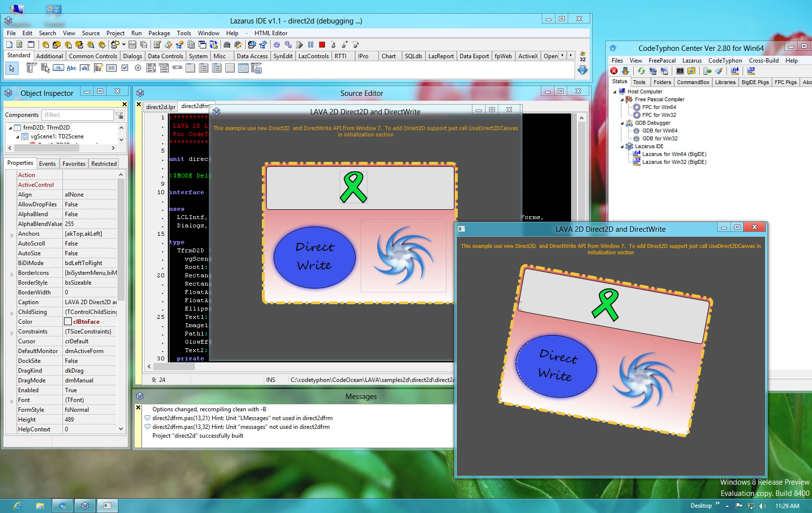Viewport: 812px width, 513px height.
Task: Click the green refresh icon in CodeTyphon Center
Action: [x=641, y=71]
